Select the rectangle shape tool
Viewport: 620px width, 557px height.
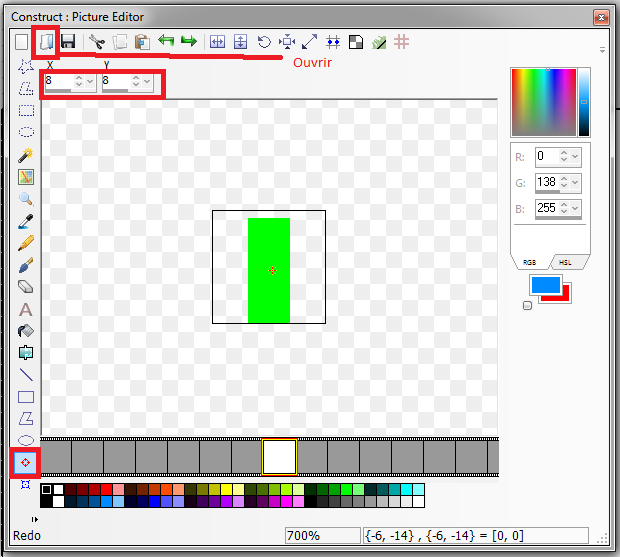tap(26, 397)
